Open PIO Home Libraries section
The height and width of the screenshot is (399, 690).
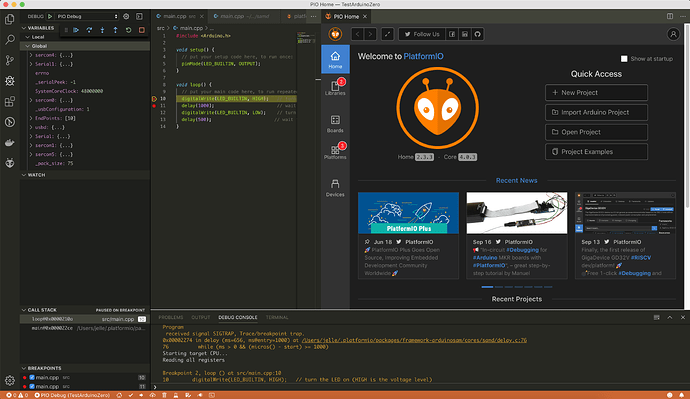[335, 88]
